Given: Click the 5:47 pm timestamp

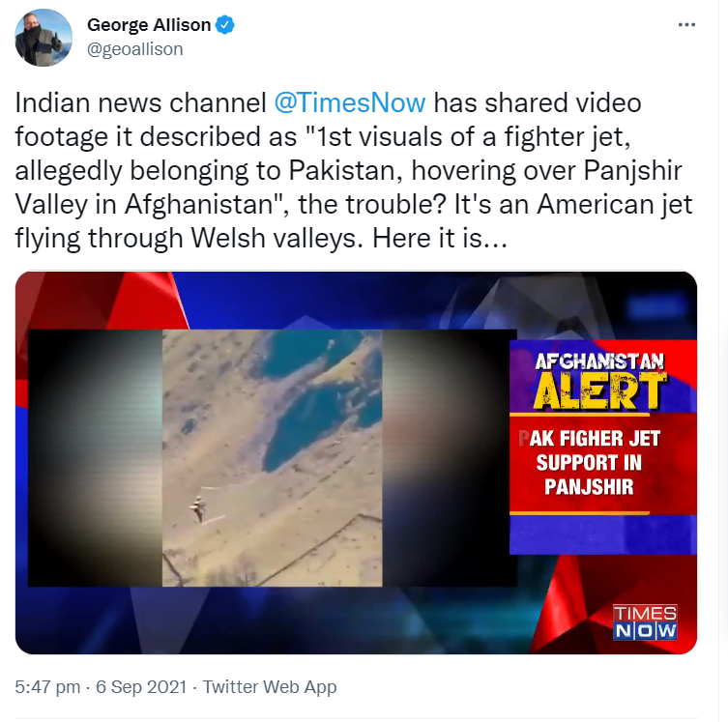Looking at the screenshot, I should click(x=47, y=687).
